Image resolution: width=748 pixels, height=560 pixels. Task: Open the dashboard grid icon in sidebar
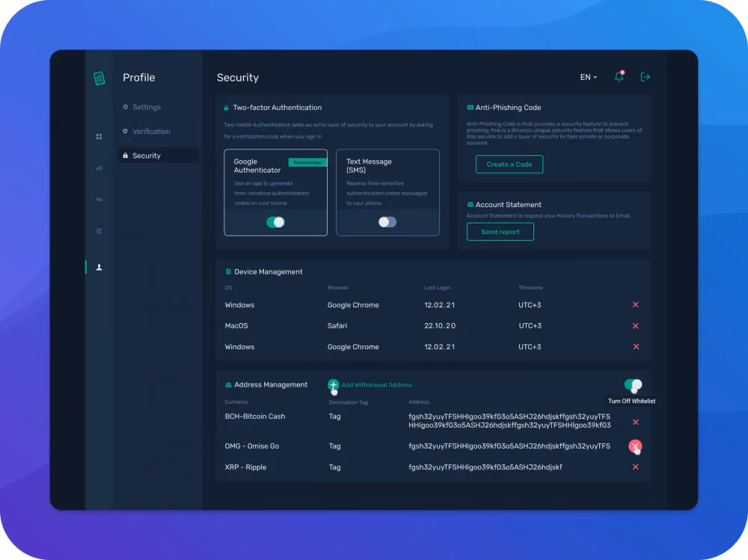(99, 136)
